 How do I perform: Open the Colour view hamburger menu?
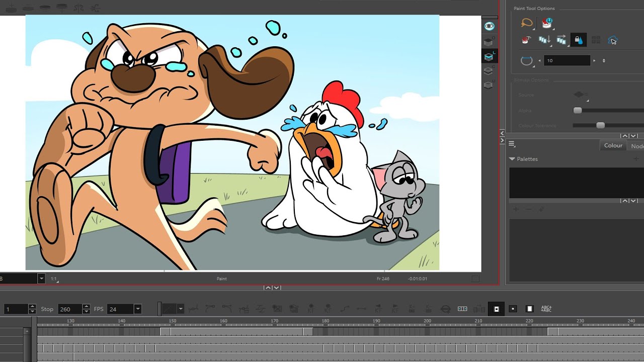pos(512,144)
